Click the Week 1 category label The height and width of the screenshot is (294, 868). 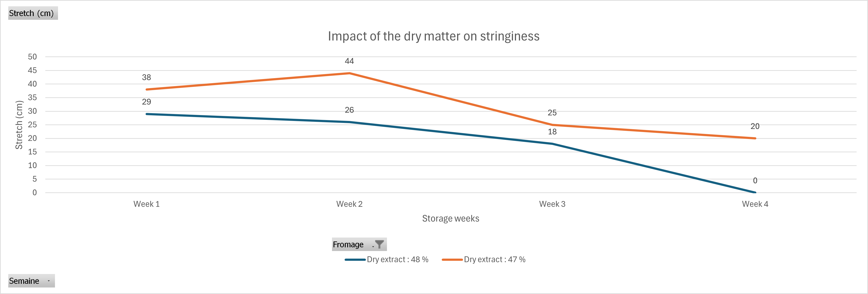click(x=147, y=204)
